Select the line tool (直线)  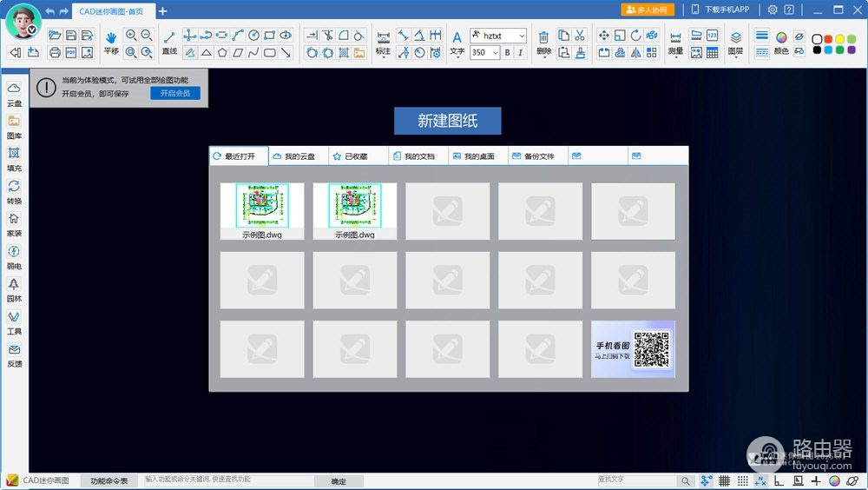[169, 43]
